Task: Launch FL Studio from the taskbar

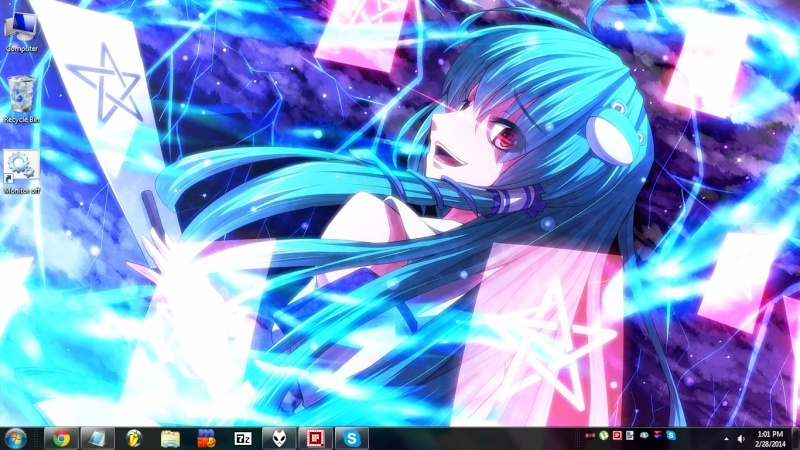Action: coord(133,438)
